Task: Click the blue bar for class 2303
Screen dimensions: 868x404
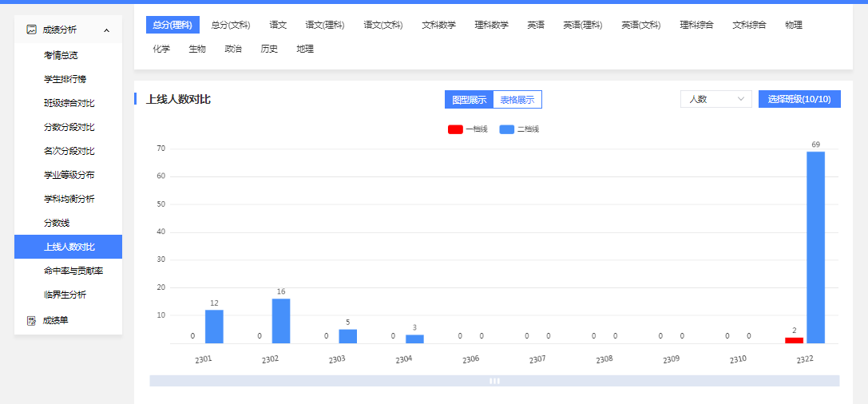Action: point(347,336)
